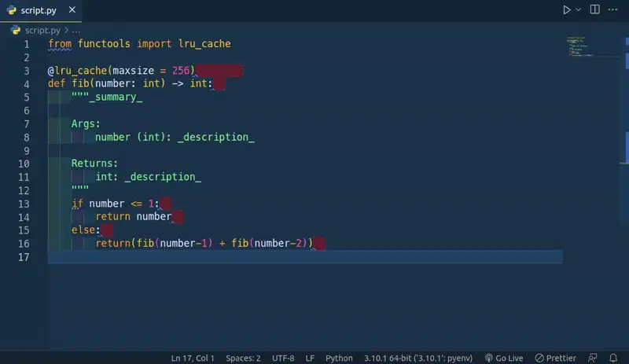Click the word functools on line 1
This screenshot has width=629, height=364.
[104, 44]
